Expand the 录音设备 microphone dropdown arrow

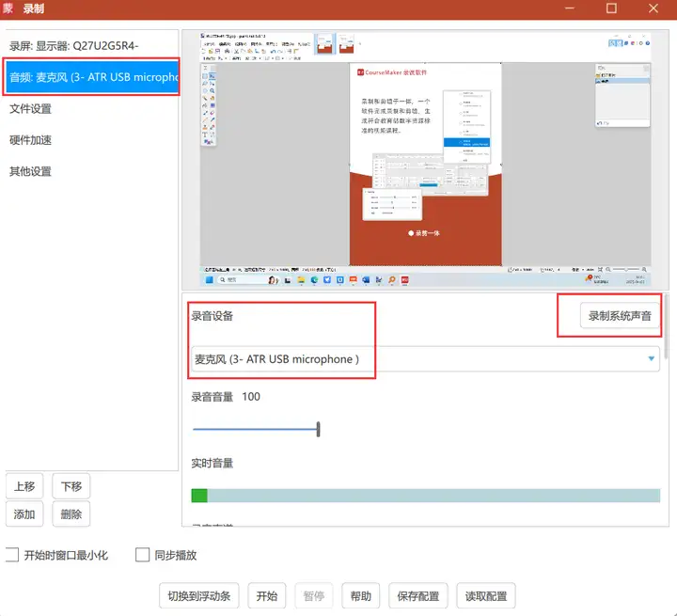pyautogui.click(x=651, y=358)
